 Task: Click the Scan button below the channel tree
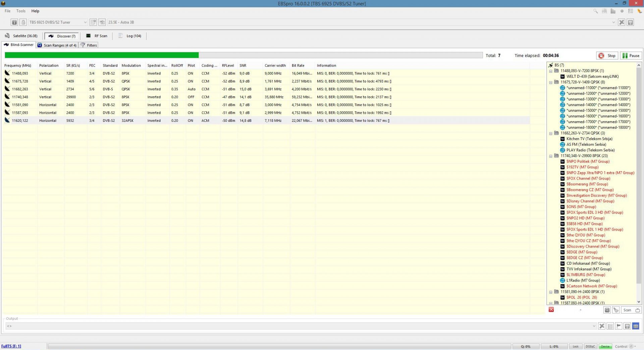click(627, 310)
